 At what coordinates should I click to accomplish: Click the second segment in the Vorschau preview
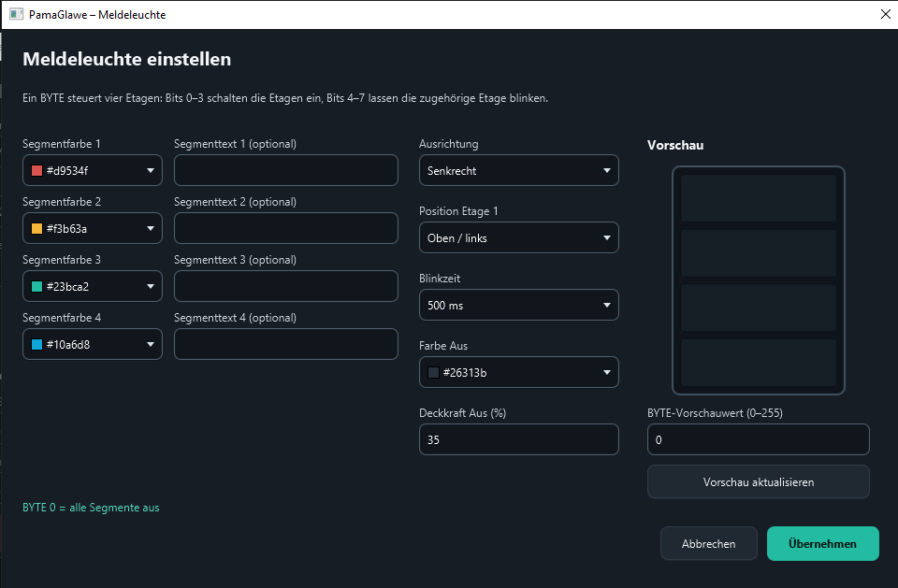[759, 253]
